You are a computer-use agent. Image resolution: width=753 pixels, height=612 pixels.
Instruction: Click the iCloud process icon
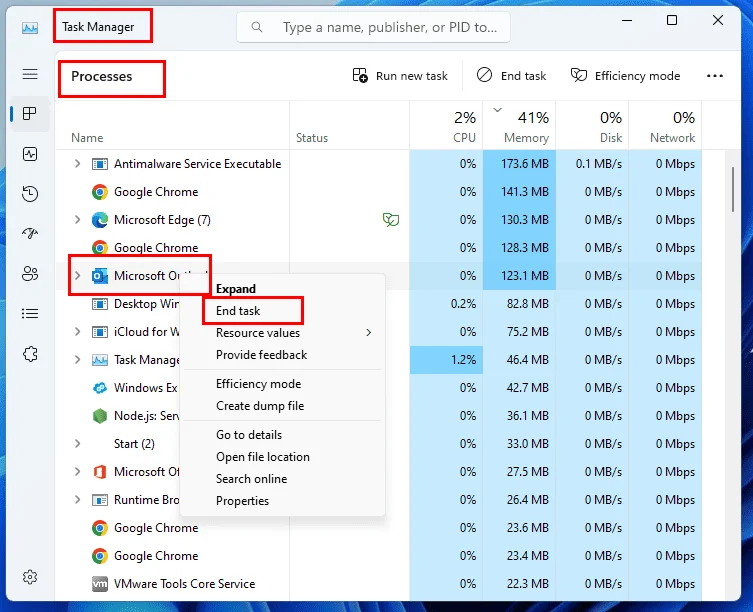[100, 332]
